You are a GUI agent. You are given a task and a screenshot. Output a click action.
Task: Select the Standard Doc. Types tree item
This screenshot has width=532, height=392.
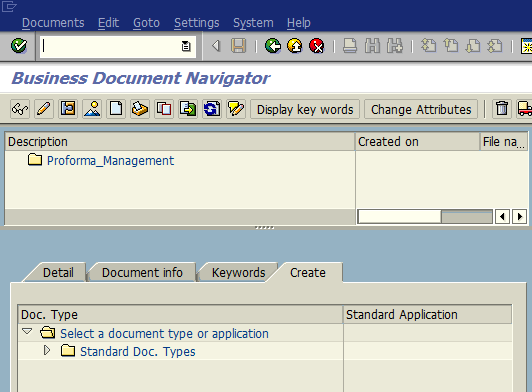coord(138,352)
